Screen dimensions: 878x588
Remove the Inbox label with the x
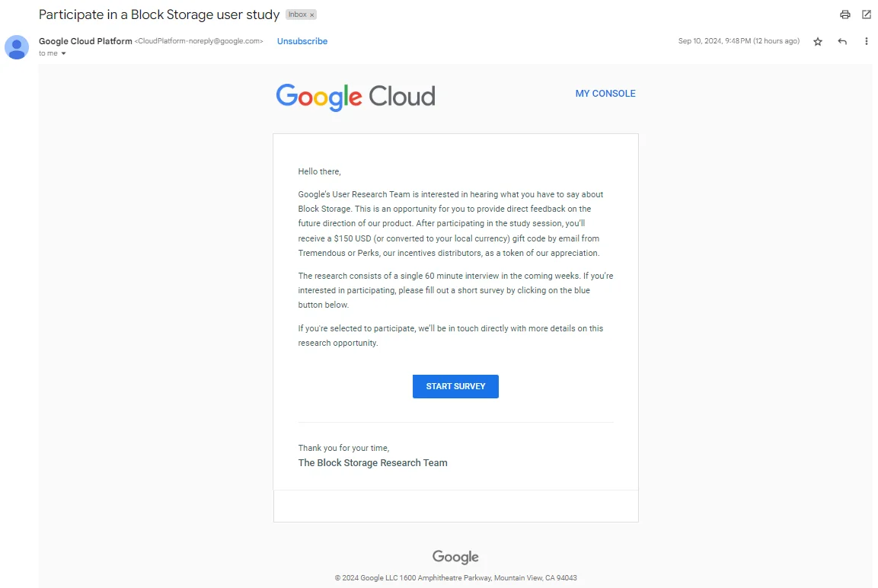tap(312, 15)
